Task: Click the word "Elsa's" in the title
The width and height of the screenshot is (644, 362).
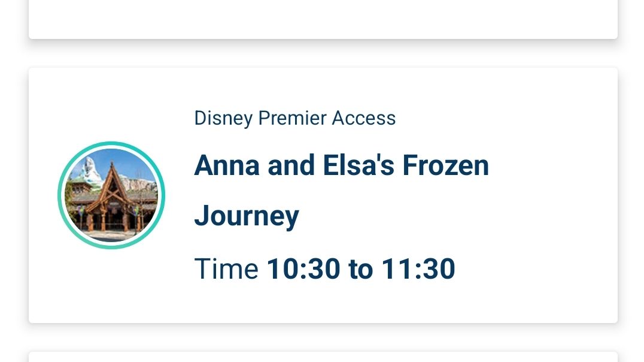Action: click(358, 165)
